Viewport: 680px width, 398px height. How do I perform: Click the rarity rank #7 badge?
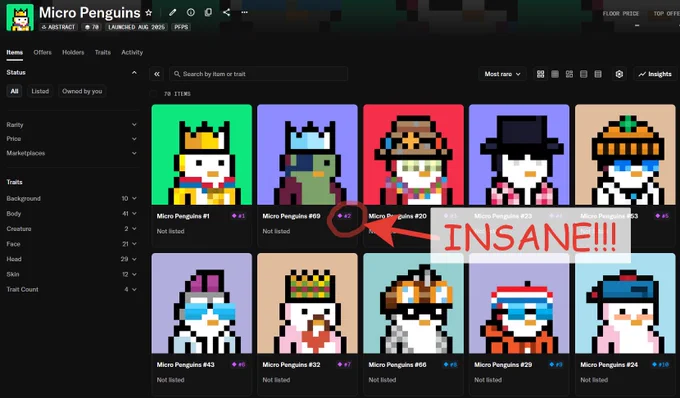pos(344,365)
